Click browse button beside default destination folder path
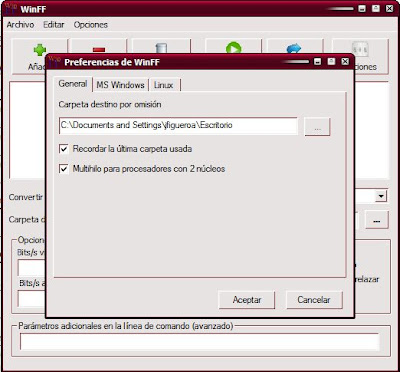 [x=317, y=127]
